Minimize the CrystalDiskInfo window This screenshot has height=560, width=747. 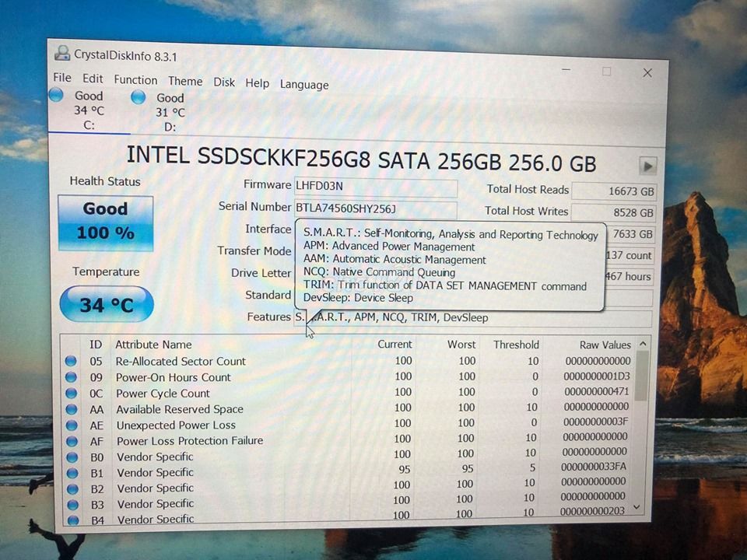click(566, 69)
